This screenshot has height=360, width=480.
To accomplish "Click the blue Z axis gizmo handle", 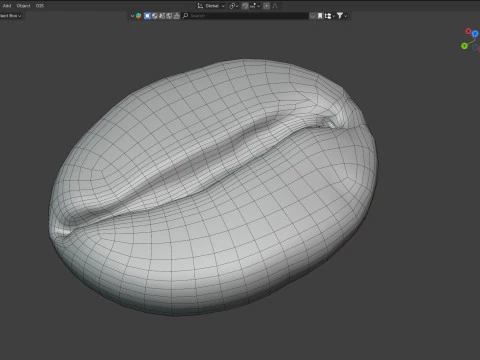I will pyautogui.click(x=475, y=34).
